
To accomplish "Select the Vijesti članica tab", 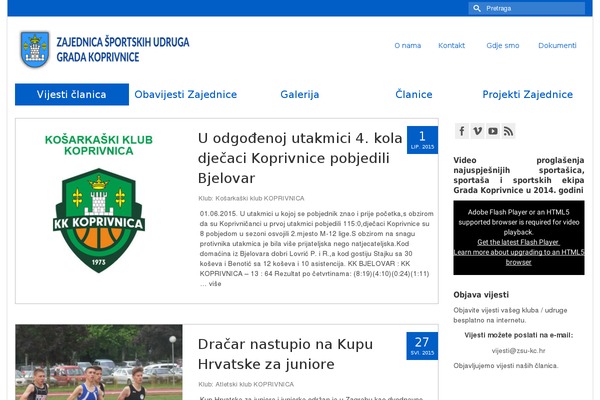I will click(72, 95).
